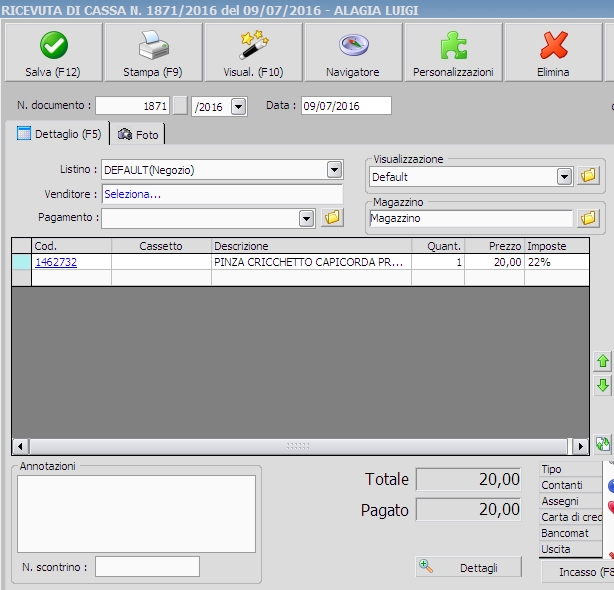Open product code link 1462732
Screen dimensions: 614x590
pyautogui.click(x=56, y=262)
